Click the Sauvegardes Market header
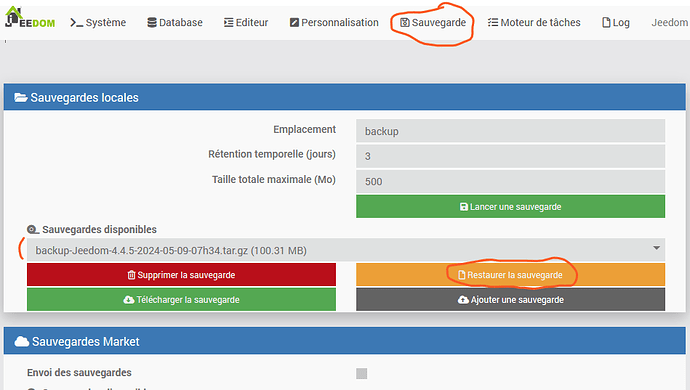Image resolution: width=690 pixels, height=390 pixels. coord(345,341)
